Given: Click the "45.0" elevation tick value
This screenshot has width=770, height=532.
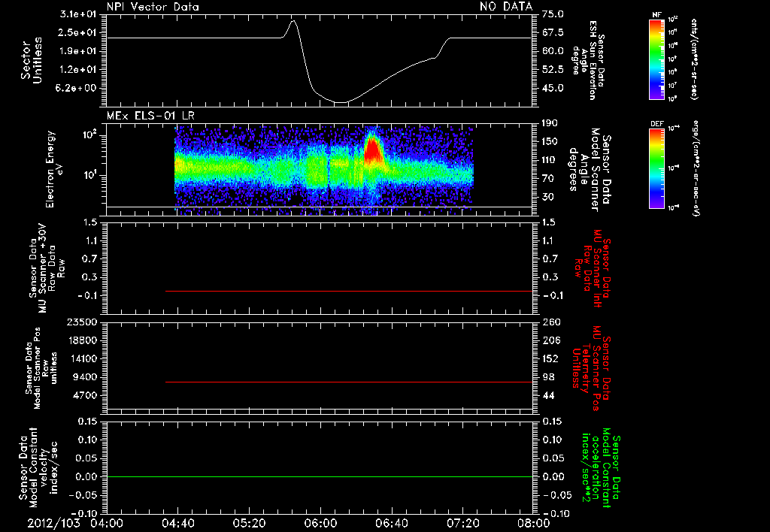Looking at the screenshot, I should tap(553, 88).
